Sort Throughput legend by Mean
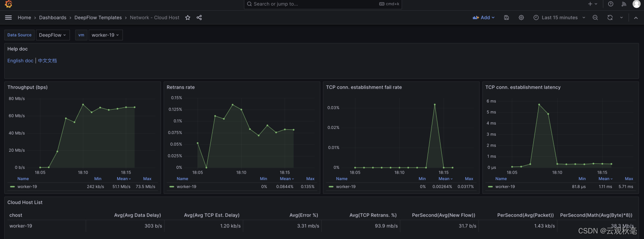Viewport: 644px width, 239px height. tap(124, 179)
